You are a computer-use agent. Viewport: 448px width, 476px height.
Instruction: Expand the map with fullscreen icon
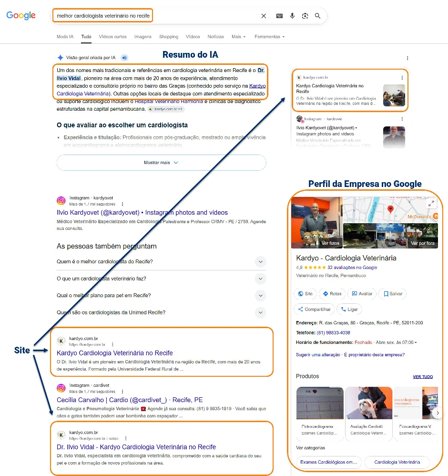pyautogui.click(x=431, y=204)
